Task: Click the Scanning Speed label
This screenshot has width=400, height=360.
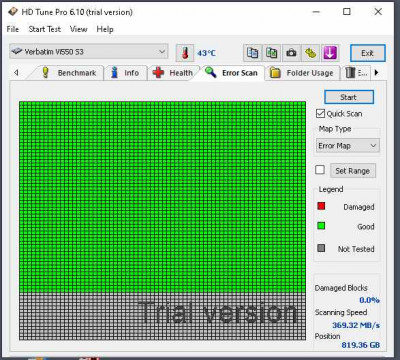Action: coord(341,312)
